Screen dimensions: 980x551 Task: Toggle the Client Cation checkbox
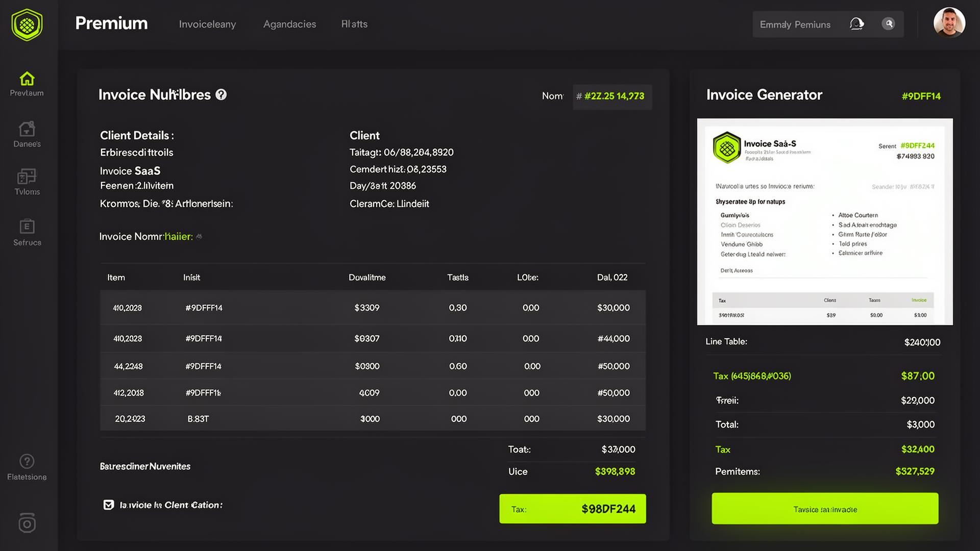coord(109,505)
